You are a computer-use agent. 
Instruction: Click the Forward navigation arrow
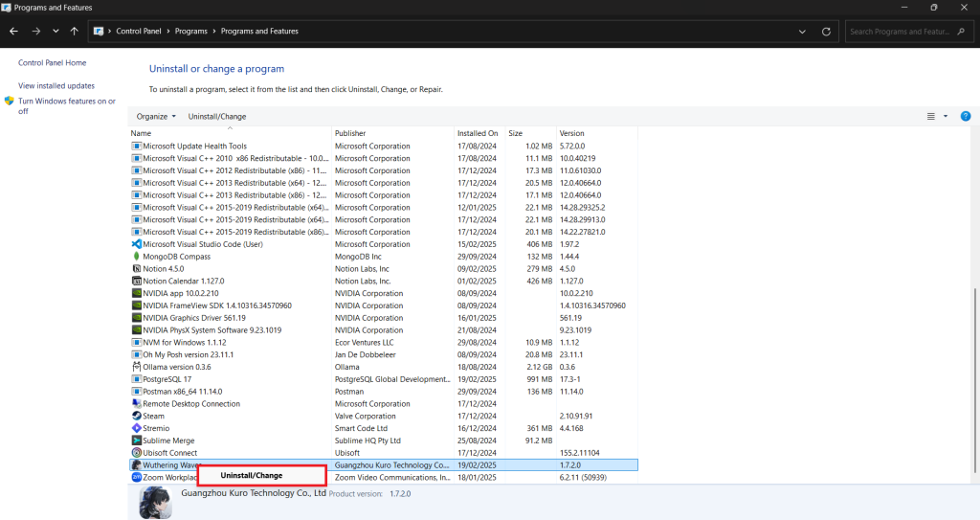pos(35,32)
